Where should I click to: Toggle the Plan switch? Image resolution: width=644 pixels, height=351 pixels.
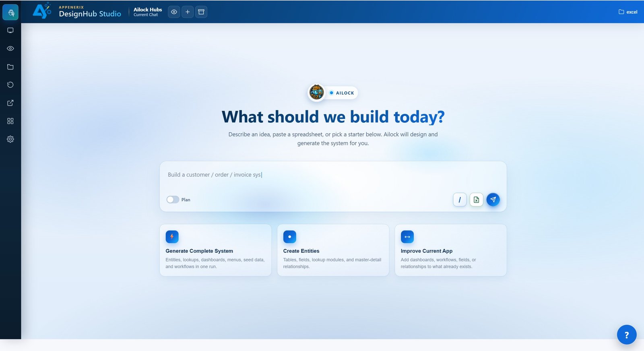click(x=173, y=200)
